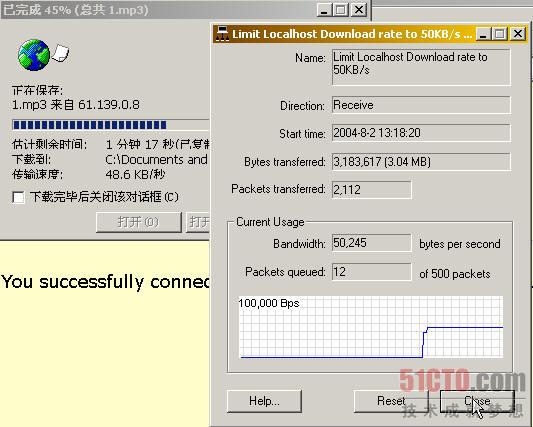Image resolution: width=533 pixels, height=427 pixels.
Task: Click the disabled 打开(O) button in download dialog
Action: click(x=139, y=222)
